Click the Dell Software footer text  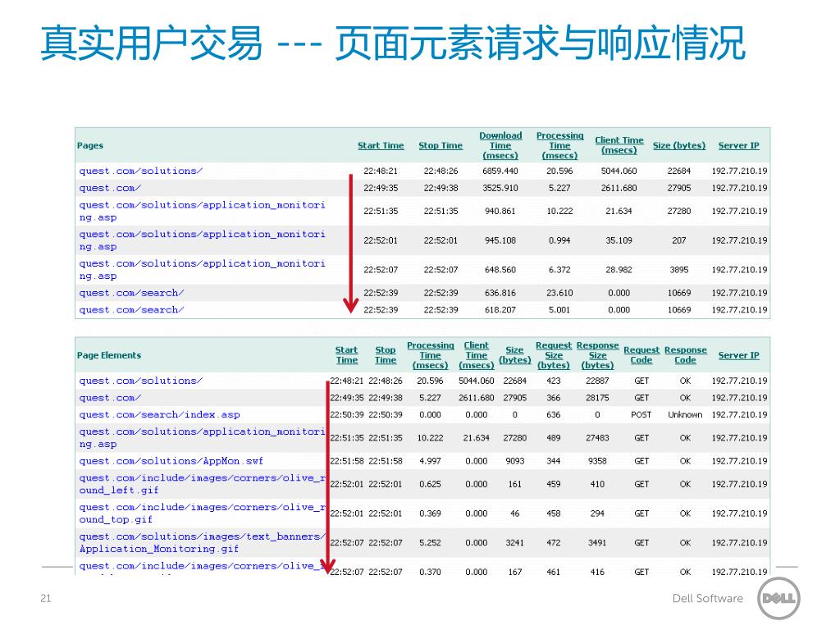[708, 598]
